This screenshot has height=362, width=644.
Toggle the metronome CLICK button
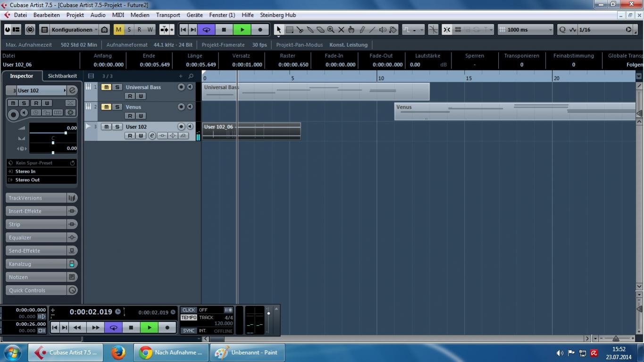pos(189,310)
